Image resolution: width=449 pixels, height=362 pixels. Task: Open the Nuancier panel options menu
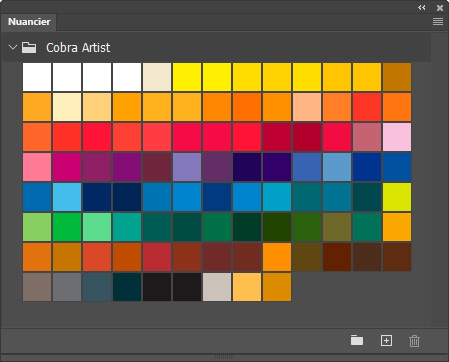(438, 22)
